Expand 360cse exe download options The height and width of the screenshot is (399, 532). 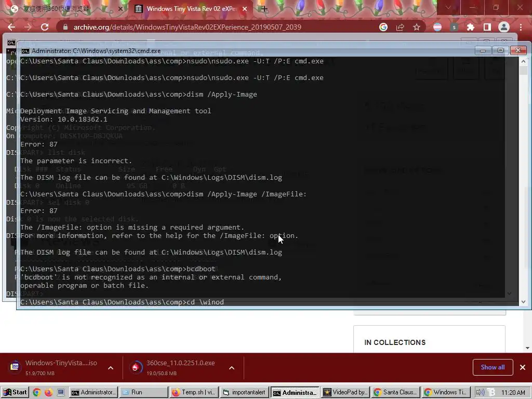(232, 368)
